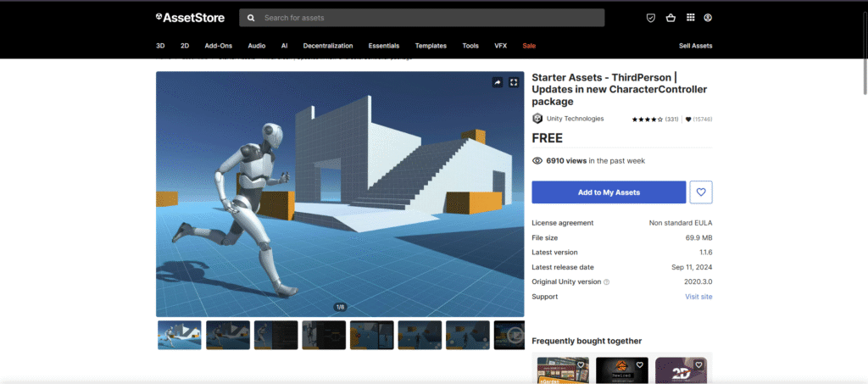Open the 2D bundle item image
Screen dimensions: 868x384
coord(682,370)
